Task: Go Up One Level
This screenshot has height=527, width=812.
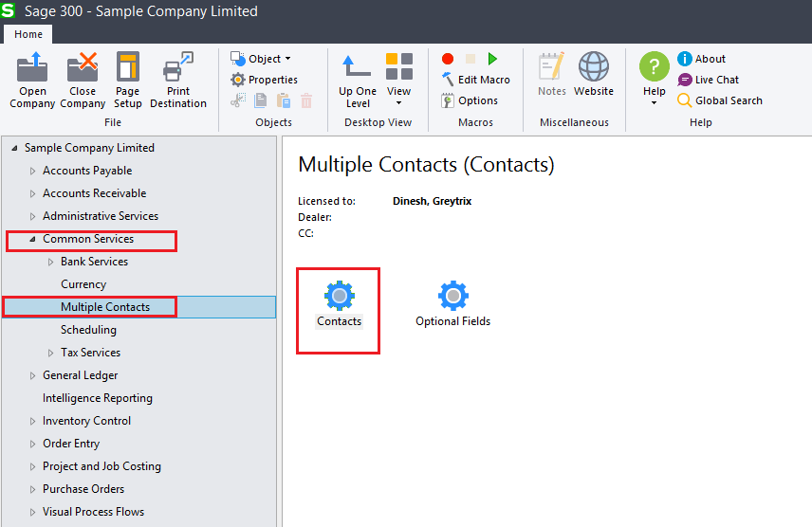Action: coord(358,81)
